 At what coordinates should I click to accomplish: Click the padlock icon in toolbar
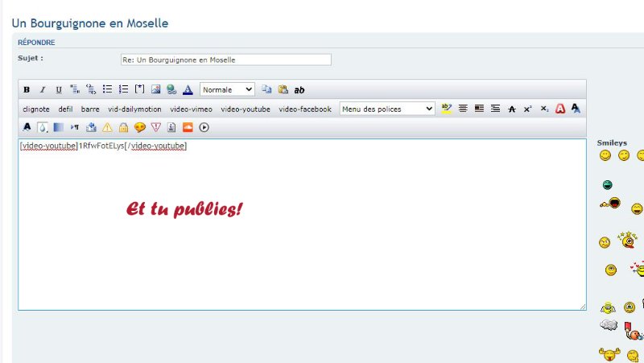[123, 127]
